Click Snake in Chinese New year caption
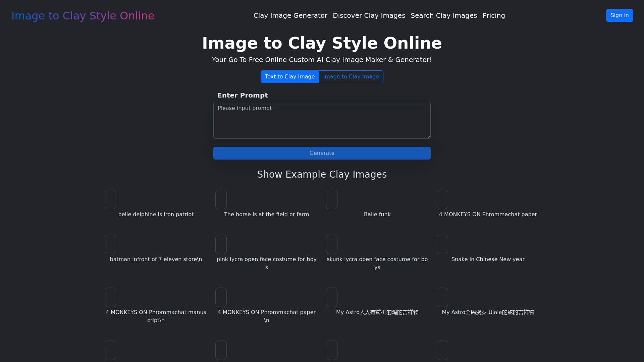 pyautogui.click(x=488, y=259)
